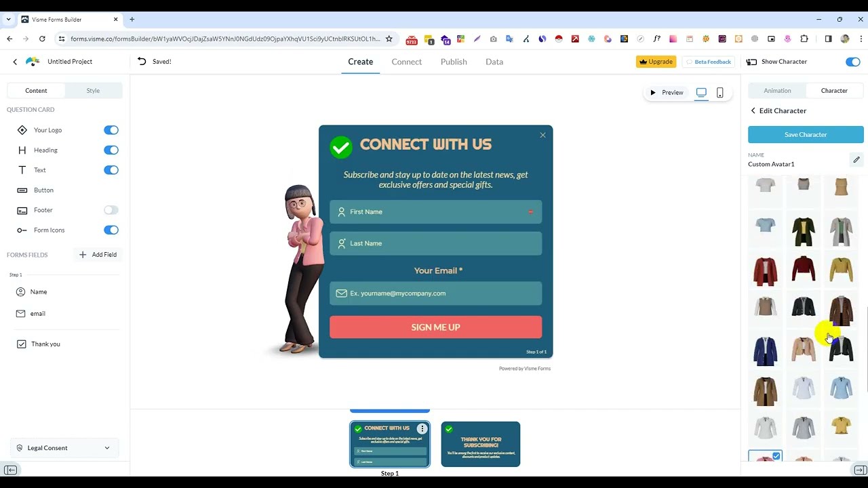This screenshot has height=488, width=868.
Task: Bookmark page with star icon
Action: (389, 39)
